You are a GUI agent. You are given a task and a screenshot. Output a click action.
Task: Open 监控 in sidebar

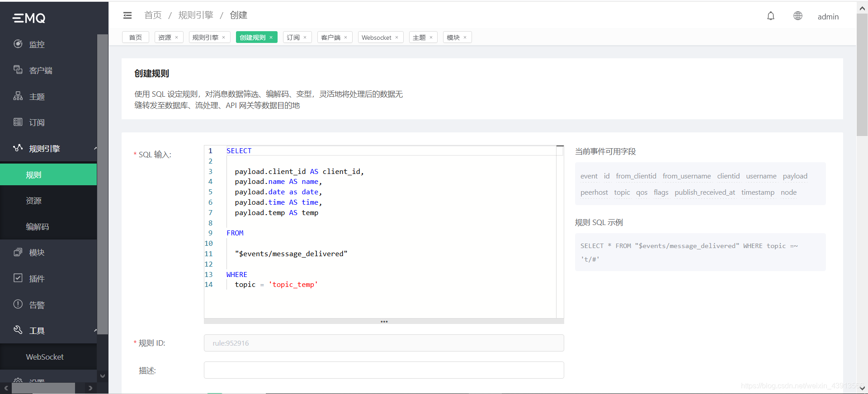[x=48, y=44]
